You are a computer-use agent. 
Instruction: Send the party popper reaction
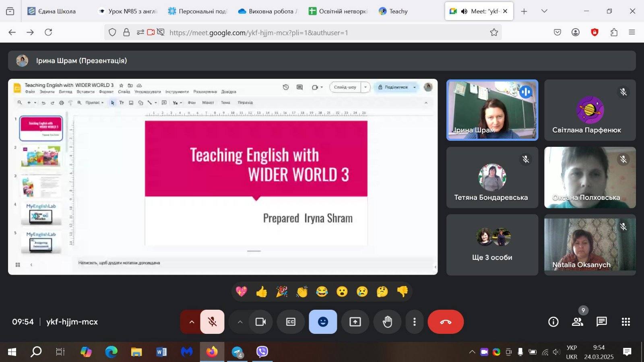282,291
